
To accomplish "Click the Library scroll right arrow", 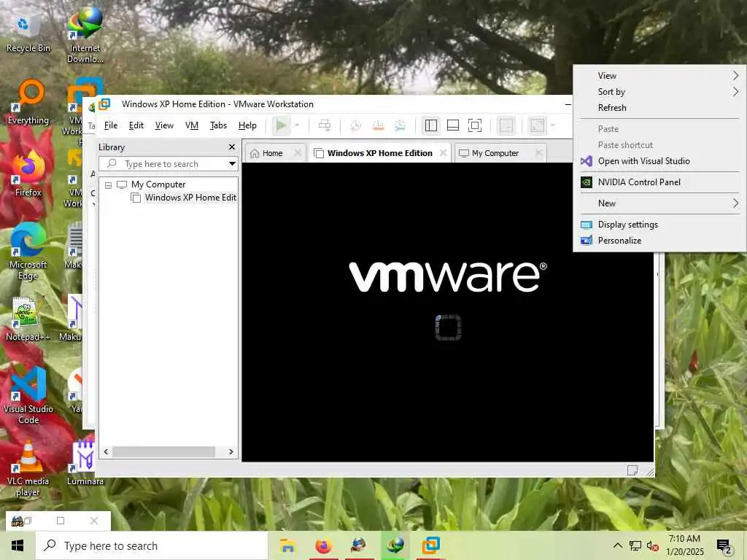I will pos(231,451).
